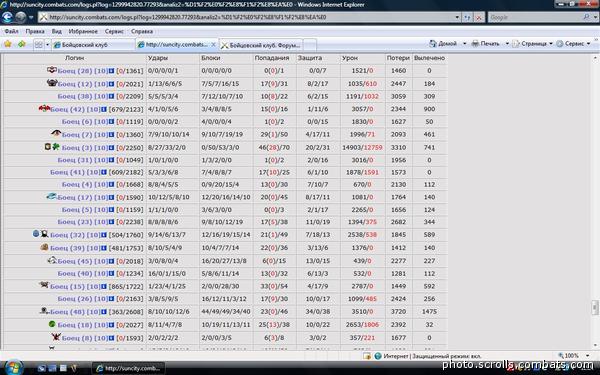
Task: Switch to the suncity.comb taskbar window button
Action: 129,368
